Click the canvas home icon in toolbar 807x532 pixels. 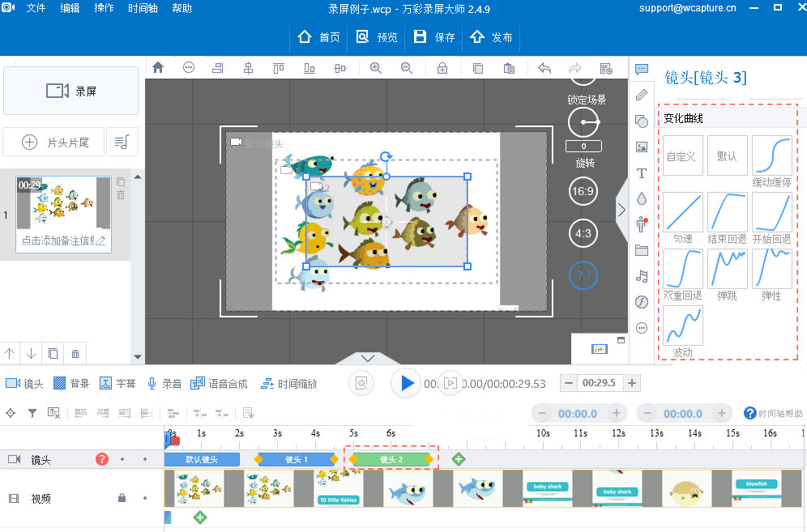tap(158, 67)
